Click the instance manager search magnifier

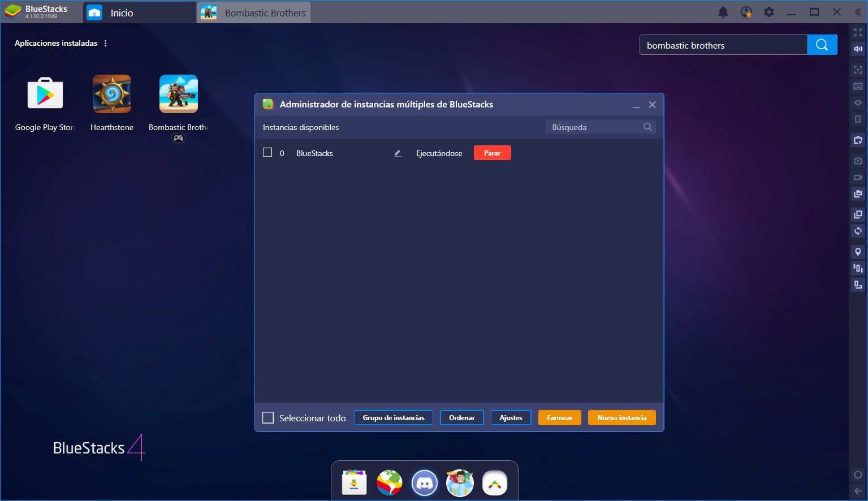tap(648, 127)
